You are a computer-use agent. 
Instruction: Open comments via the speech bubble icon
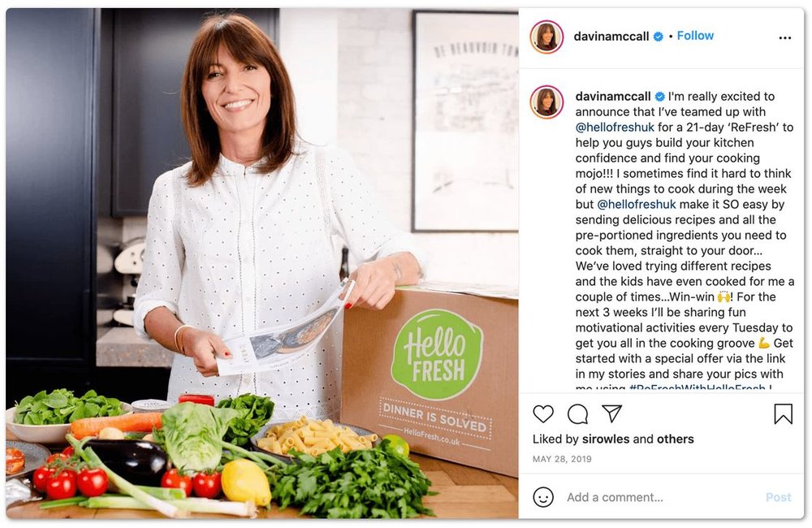[577, 415]
